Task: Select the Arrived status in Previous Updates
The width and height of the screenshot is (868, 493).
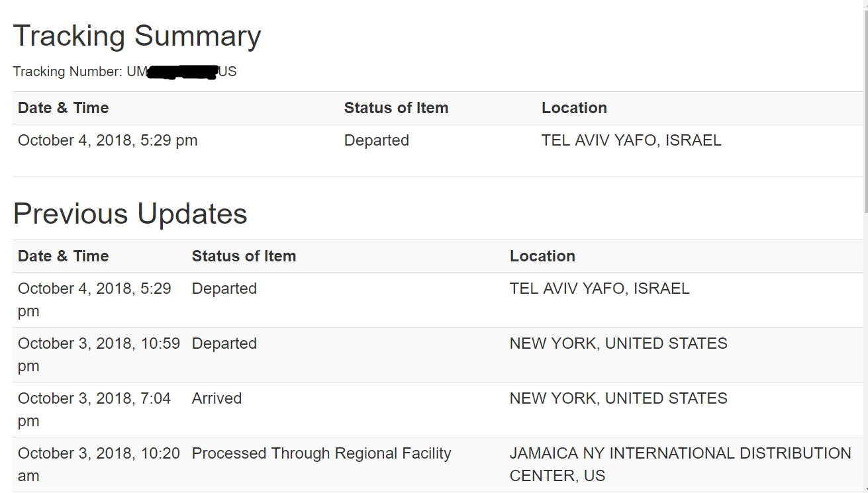Action: coord(217,398)
